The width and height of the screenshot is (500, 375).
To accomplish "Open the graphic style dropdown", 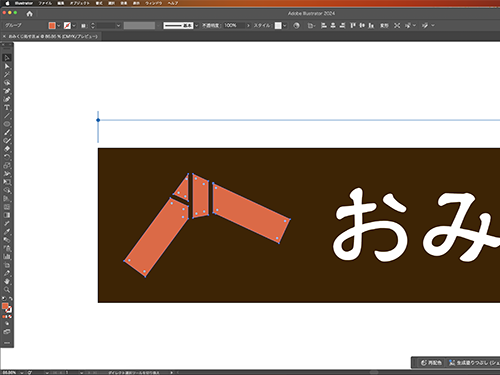I will [x=285, y=26].
